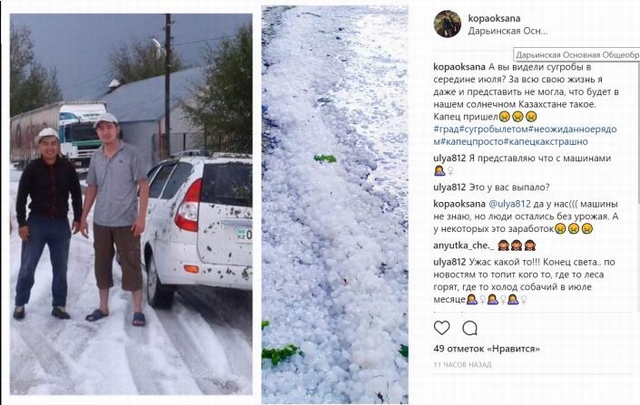
Task: Open ulya812 profile from first comment
Action: click(449, 158)
